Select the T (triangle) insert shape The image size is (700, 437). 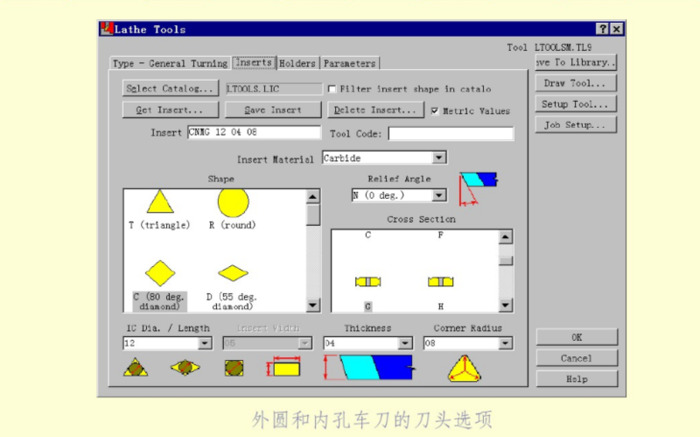[160, 203]
